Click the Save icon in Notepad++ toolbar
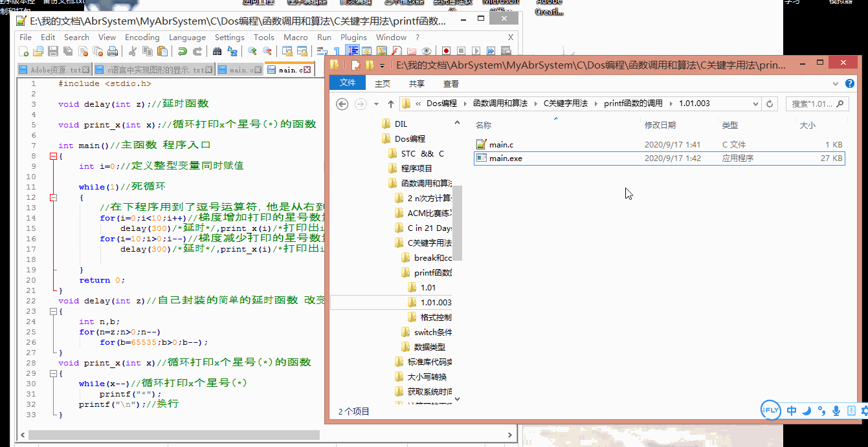Image resolution: width=868 pixels, height=447 pixels. [x=53, y=52]
